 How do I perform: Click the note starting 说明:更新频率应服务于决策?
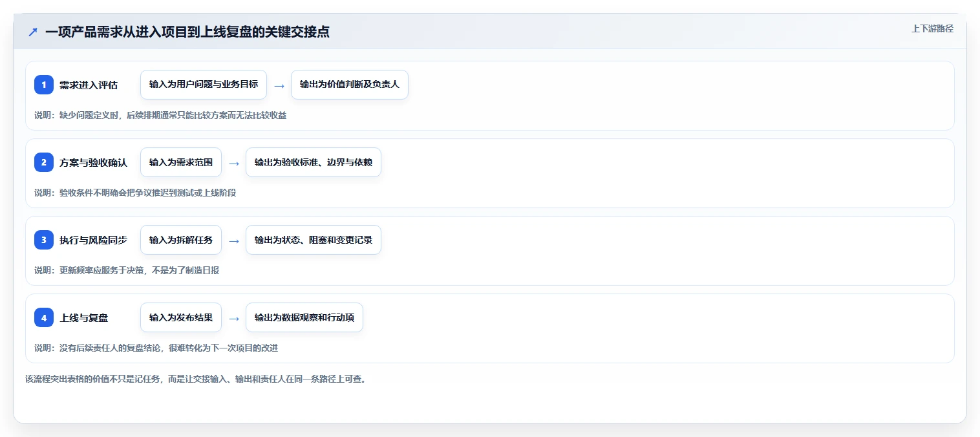[127, 270]
